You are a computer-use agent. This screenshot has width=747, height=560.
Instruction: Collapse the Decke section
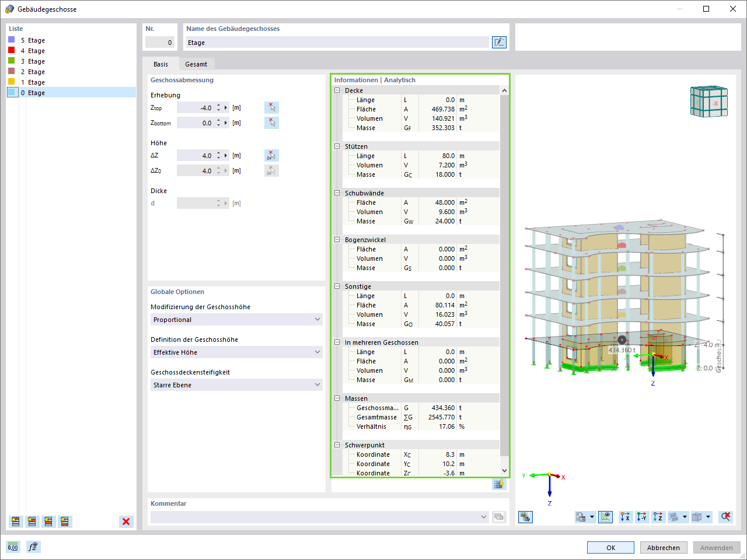(337, 90)
